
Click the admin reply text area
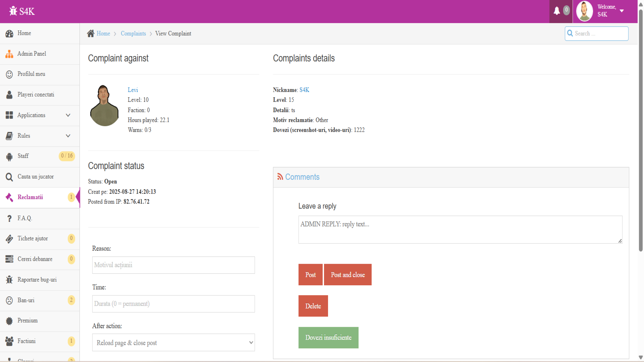click(x=460, y=229)
